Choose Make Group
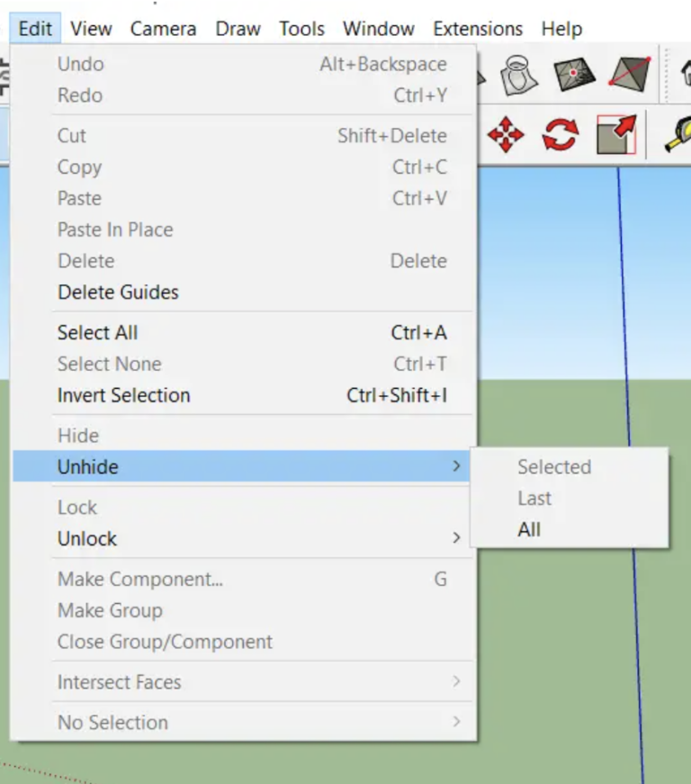 [x=109, y=610]
